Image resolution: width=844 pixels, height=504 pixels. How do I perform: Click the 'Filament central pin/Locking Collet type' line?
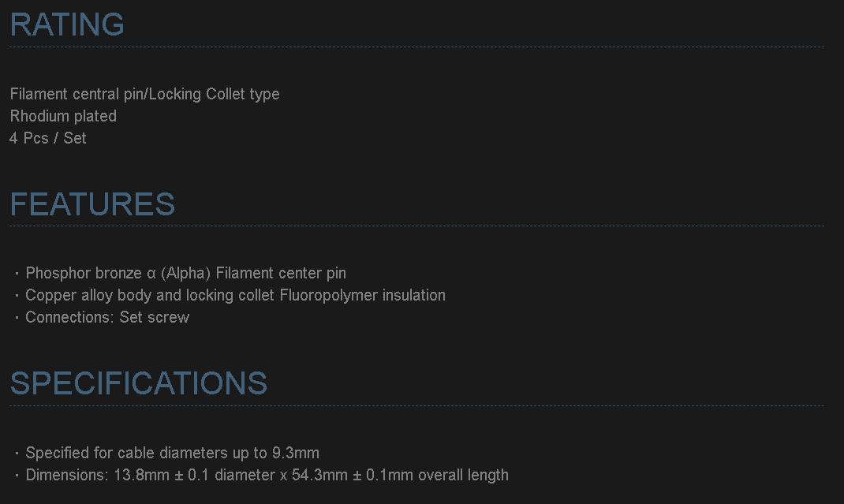coord(144,94)
